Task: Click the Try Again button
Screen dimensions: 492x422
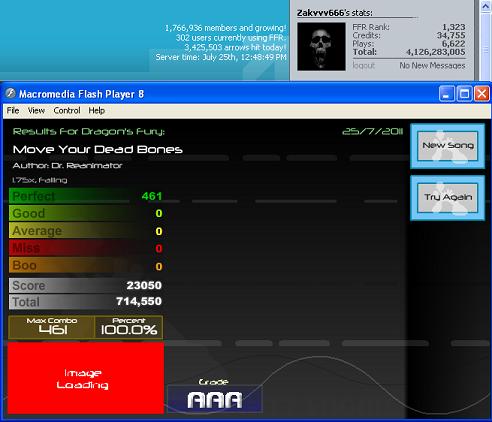Action: pos(448,197)
